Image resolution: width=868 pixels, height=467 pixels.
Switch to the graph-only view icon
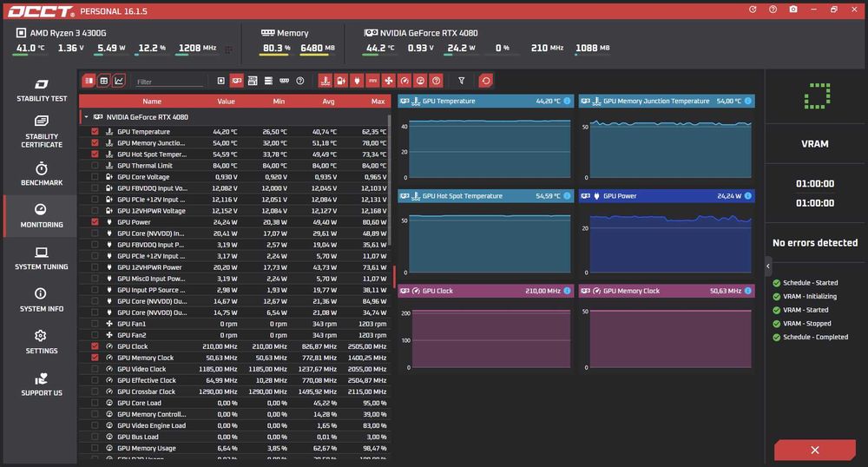point(118,81)
